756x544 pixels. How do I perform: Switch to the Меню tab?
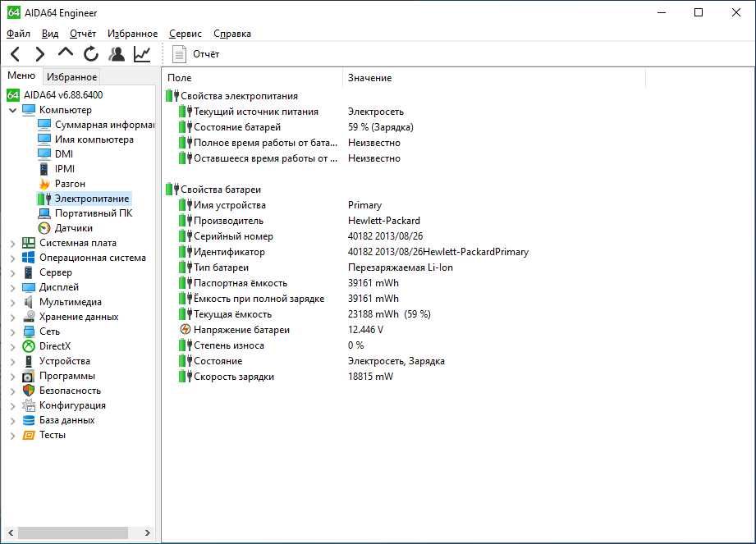point(21,75)
